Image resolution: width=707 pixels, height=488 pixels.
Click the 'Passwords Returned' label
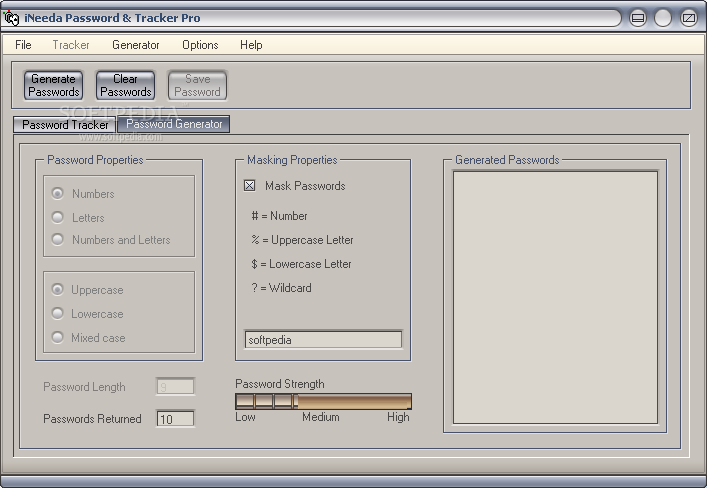92,419
